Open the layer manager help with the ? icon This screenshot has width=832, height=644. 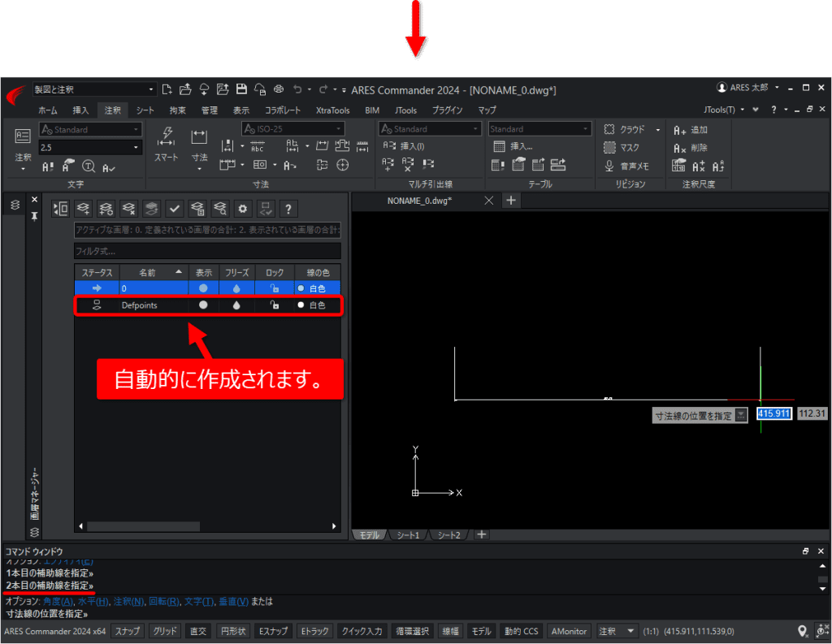point(288,209)
